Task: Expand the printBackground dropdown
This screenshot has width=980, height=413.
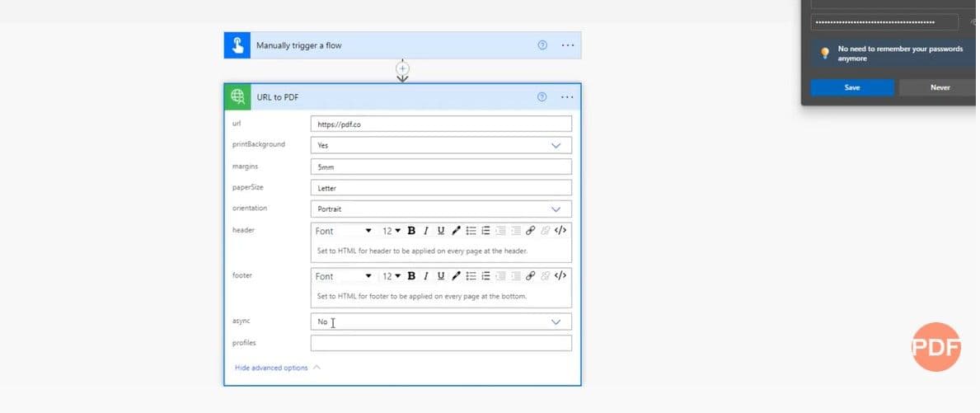Action: (556, 145)
